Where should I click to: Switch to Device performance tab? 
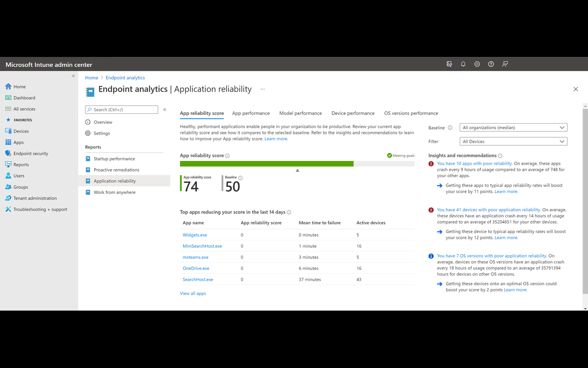tap(353, 113)
